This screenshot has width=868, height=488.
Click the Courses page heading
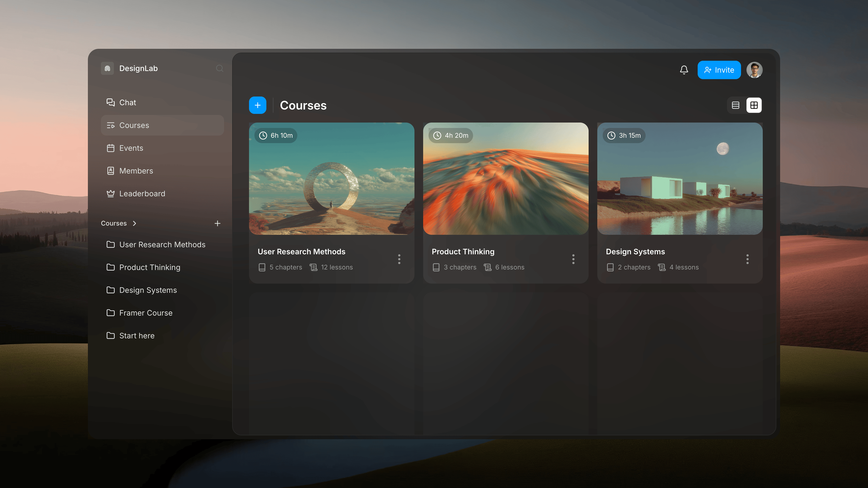pyautogui.click(x=303, y=105)
